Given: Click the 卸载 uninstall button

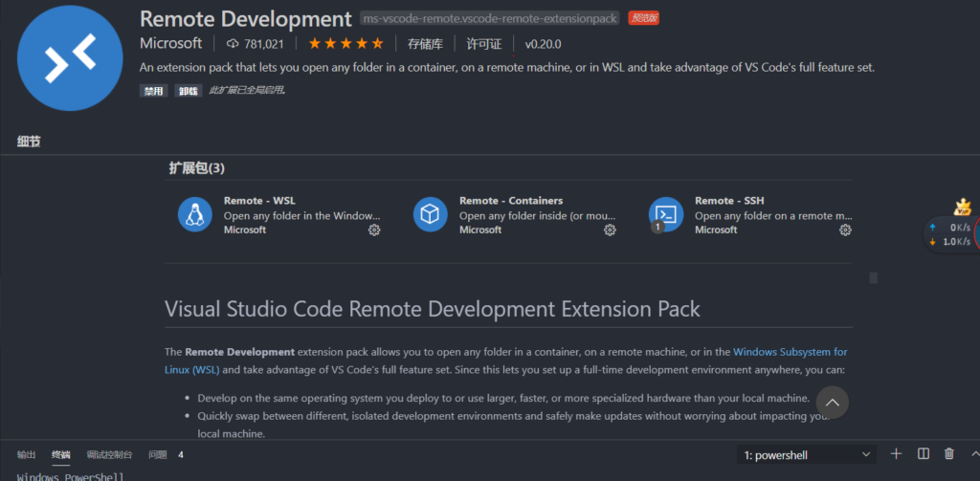Looking at the screenshot, I should click(188, 91).
